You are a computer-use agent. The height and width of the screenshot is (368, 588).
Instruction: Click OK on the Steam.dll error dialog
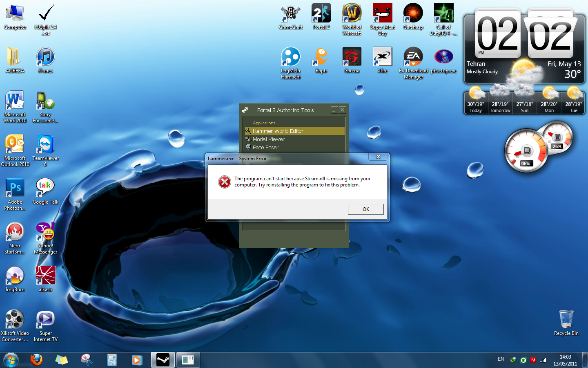tap(365, 209)
